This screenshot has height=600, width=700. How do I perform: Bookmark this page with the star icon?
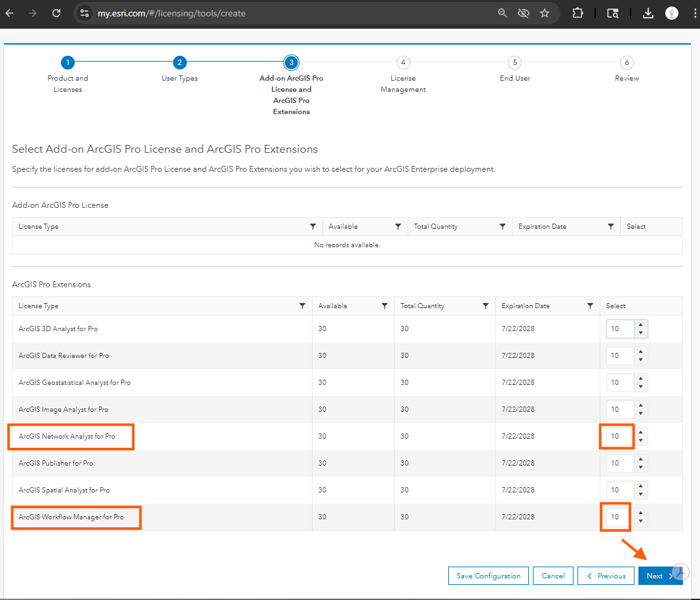pyautogui.click(x=545, y=13)
